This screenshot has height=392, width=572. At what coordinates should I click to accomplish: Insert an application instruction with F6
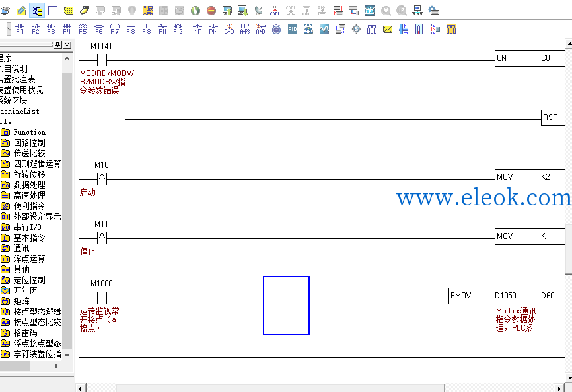tap(99, 29)
